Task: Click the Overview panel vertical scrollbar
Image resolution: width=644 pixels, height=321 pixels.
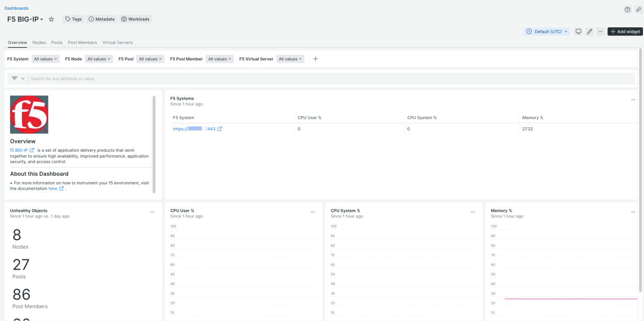Action: click(x=155, y=145)
